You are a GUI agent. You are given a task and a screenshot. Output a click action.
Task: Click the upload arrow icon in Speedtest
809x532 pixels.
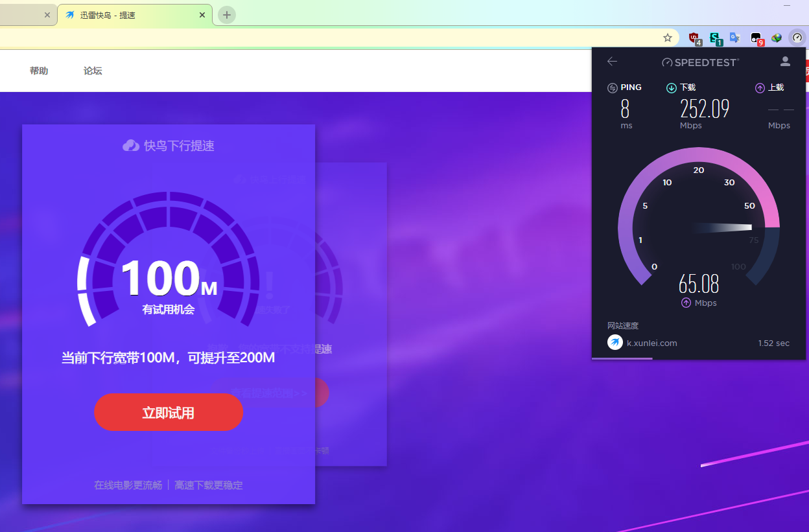click(760, 88)
